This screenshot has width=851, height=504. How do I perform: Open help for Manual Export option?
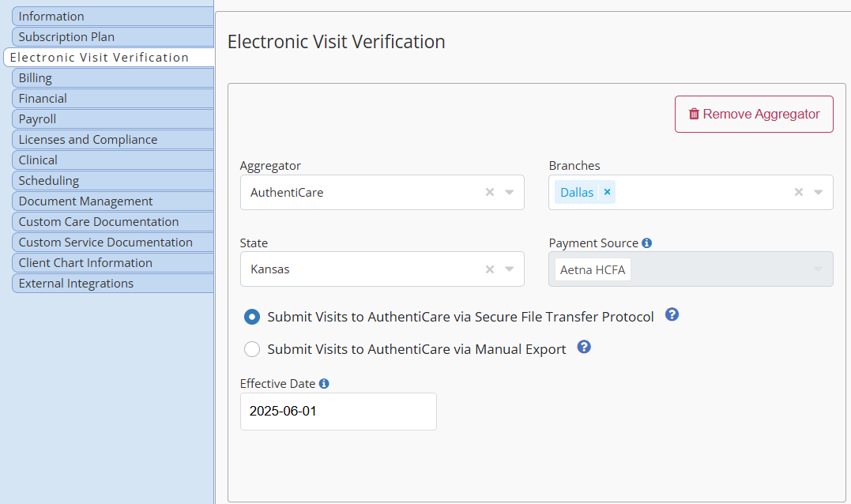coord(584,348)
